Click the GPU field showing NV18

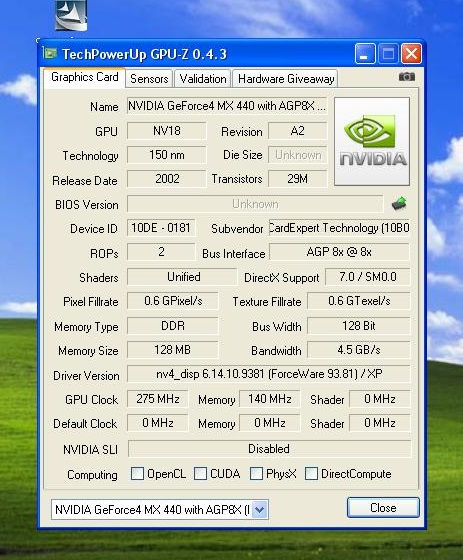166,131
